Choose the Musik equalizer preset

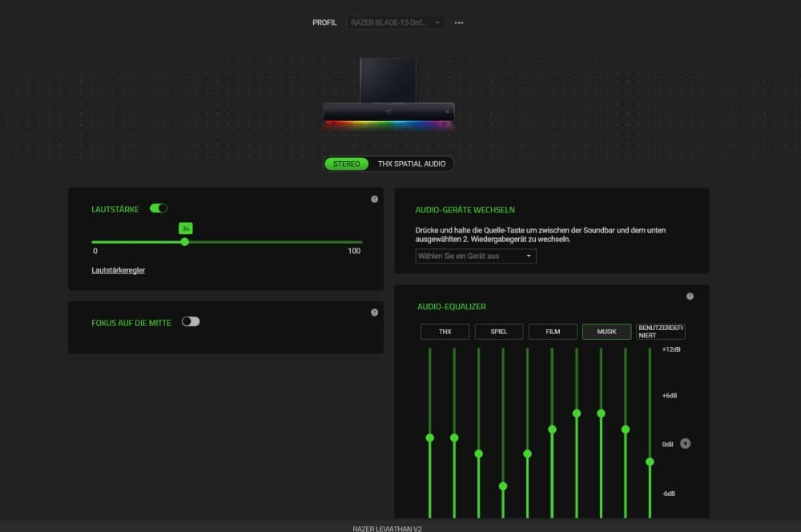click(x=606, y=332)
